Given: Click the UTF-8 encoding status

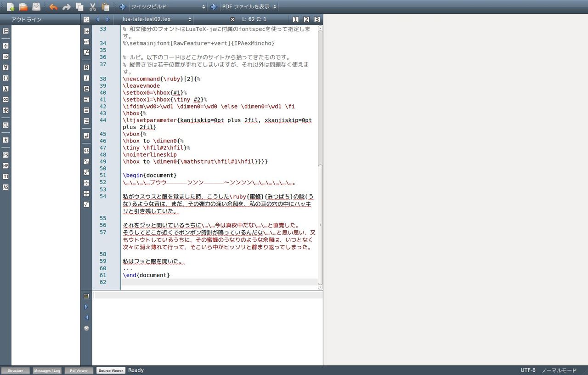Looking at the screenshot, I should click(x=528, y=370).
